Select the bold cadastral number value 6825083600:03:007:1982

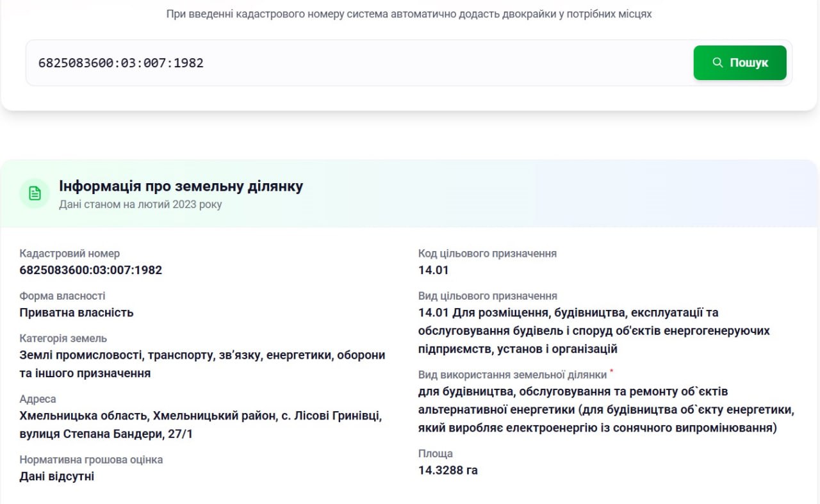pos(90,270)
